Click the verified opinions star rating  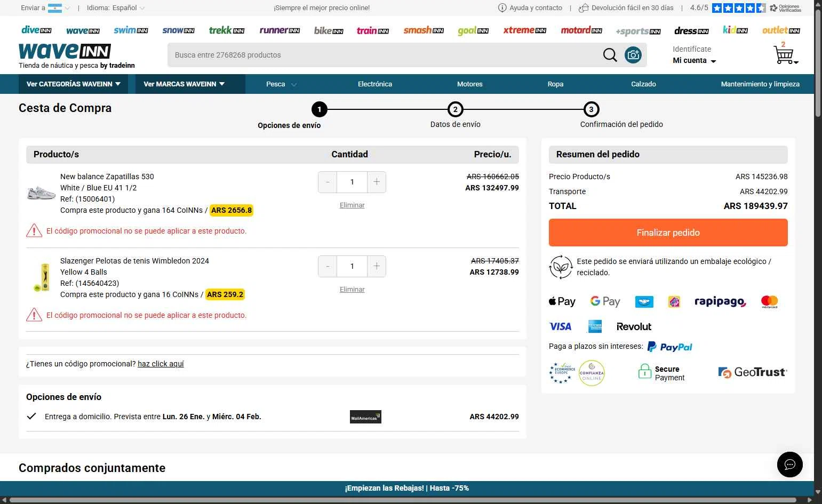click(x=738, y=8)
